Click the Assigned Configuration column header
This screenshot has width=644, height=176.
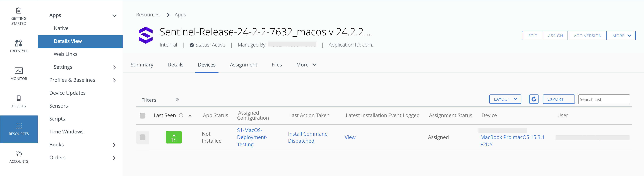coord(253,115)
